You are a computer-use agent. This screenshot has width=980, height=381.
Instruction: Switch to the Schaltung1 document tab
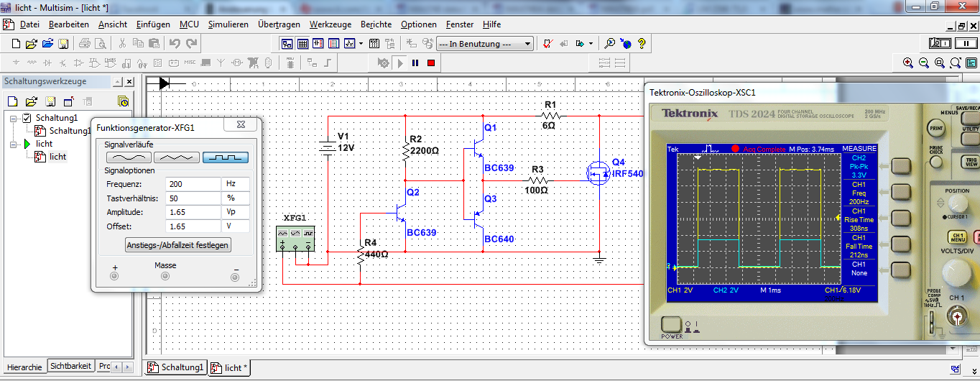tap(176, 367)
